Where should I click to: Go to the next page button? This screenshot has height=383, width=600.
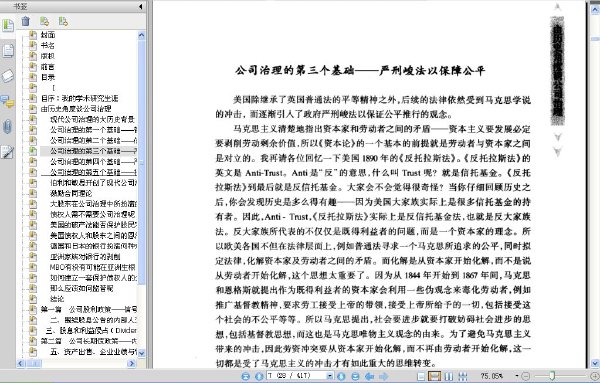coord(341,376)
